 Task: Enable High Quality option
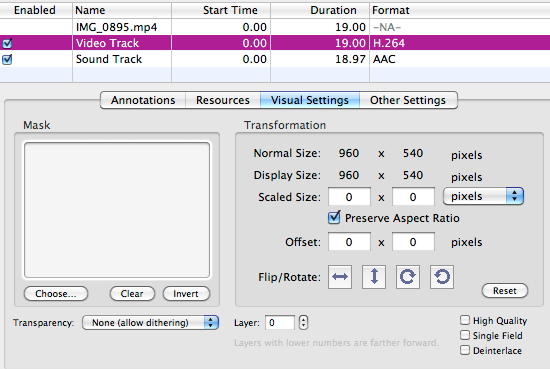point(465,320)
